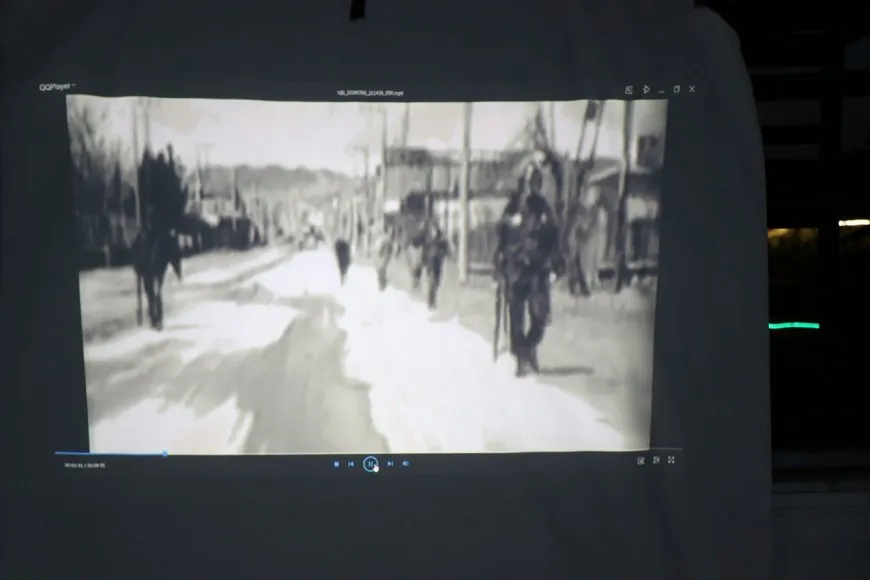Close the QQPlayer window

click(692, 89)
